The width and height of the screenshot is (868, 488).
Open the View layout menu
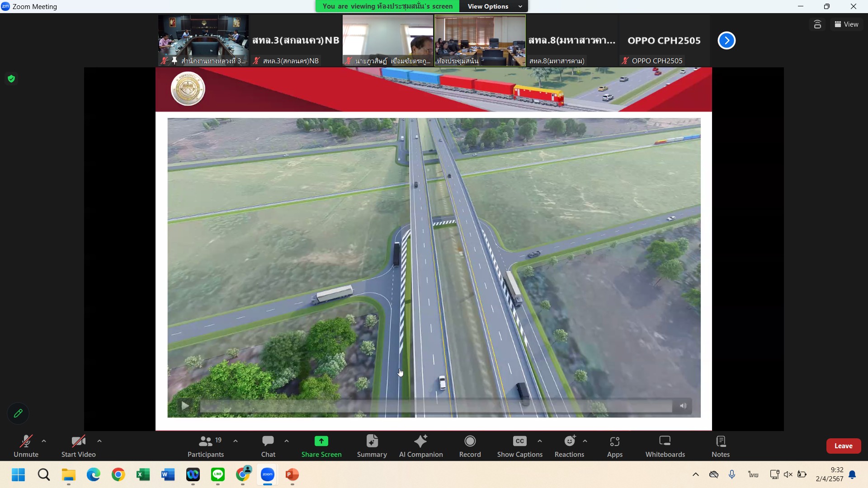(846, 24)
